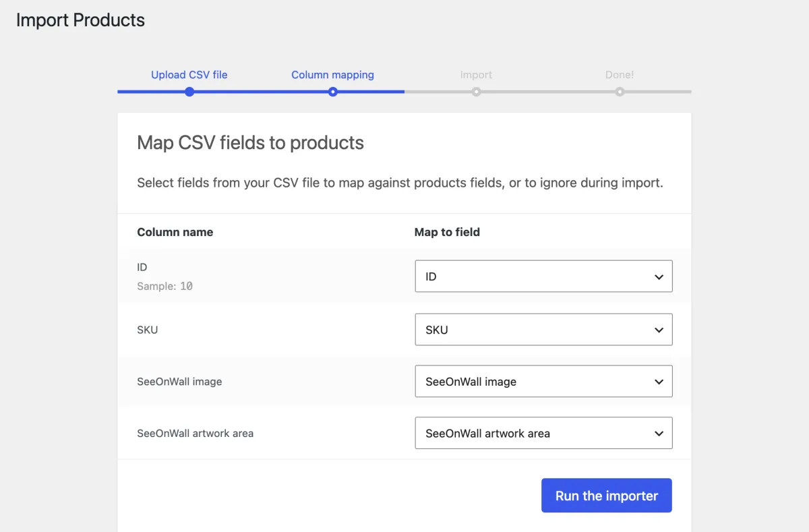Open the SeeOnWall image mapping dropdown
This screenshot has width=809, height=532.
pos(543,382)
